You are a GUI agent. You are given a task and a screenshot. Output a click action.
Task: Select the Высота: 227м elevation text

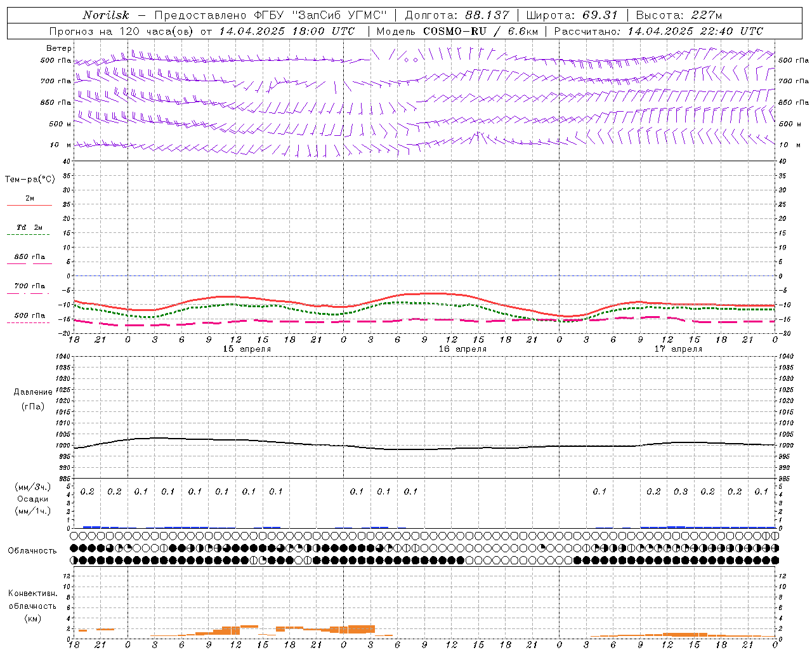(x=679, y=15)
